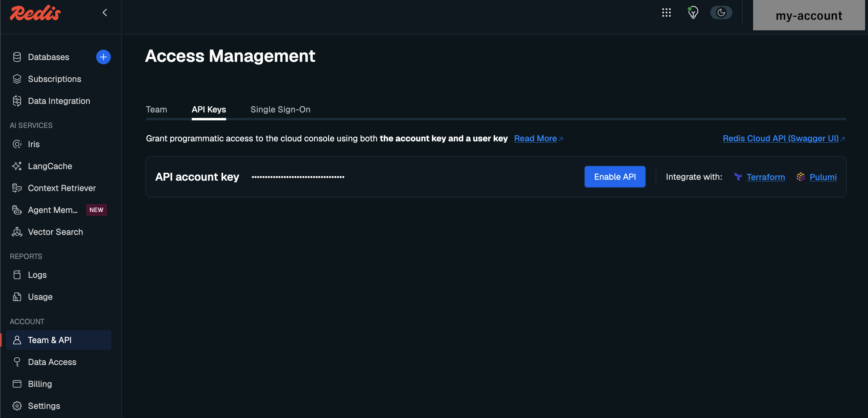Open the Terraform link
Image resolution: width=868 pixels, height=418 pixels.
(765, 177)
